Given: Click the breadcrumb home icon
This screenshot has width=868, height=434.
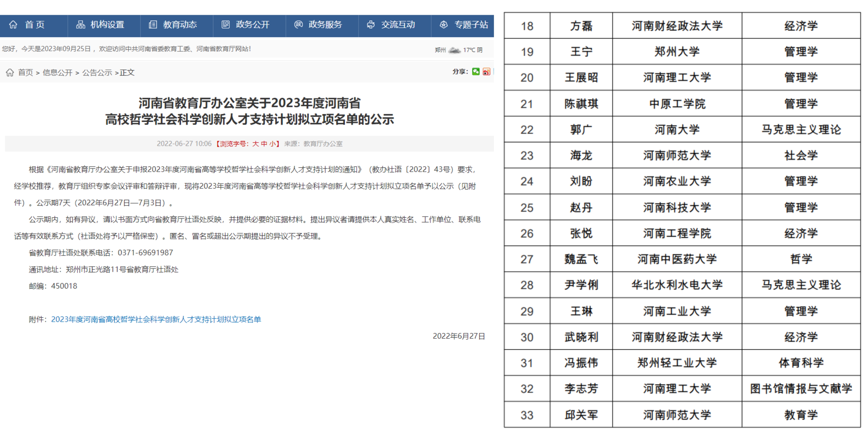Looking at the screenshot, I should [10, 72].
